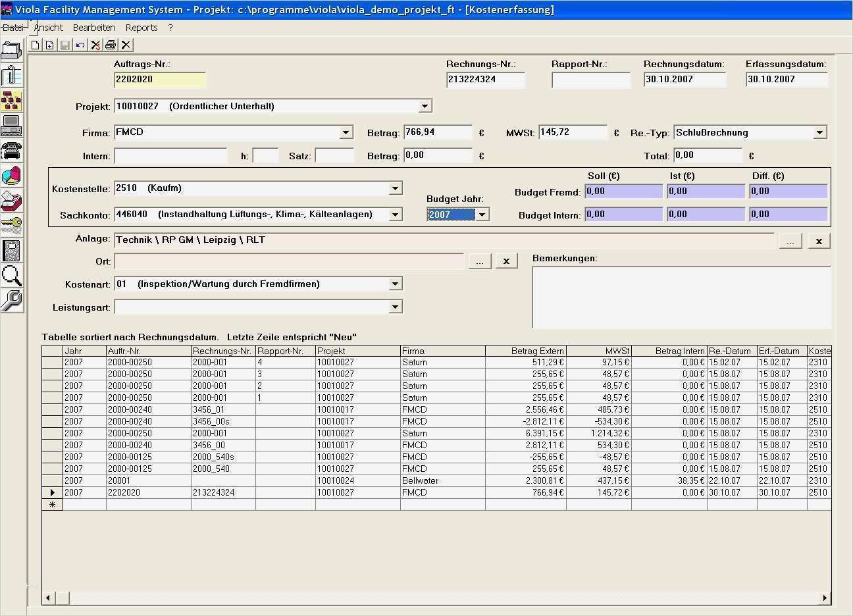Open the Kostenart dropdown list
Viewport: 853px width, 616px height.
tap(395, 284)
